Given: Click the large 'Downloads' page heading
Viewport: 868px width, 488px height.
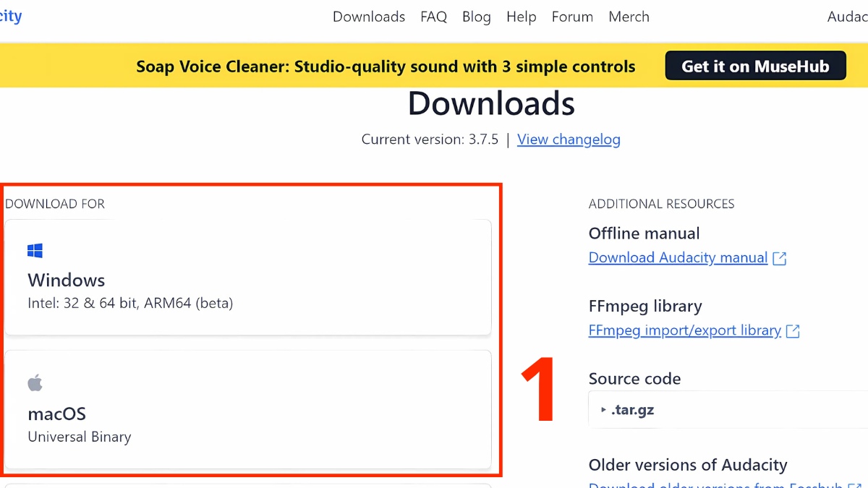Looking at the screenshot, I should click(x=491, y=103).
